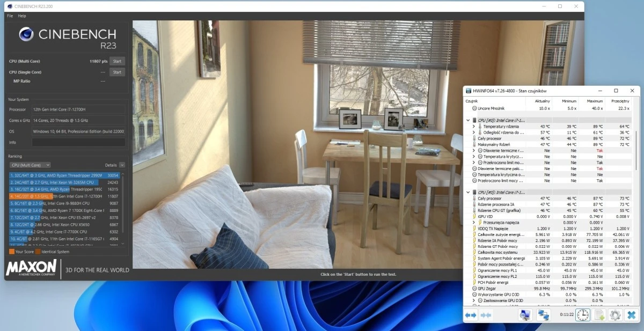Viewport: 644px width, 331px height.
Task: Open the File menu in Cinebench
Action: tap(10, 16)
